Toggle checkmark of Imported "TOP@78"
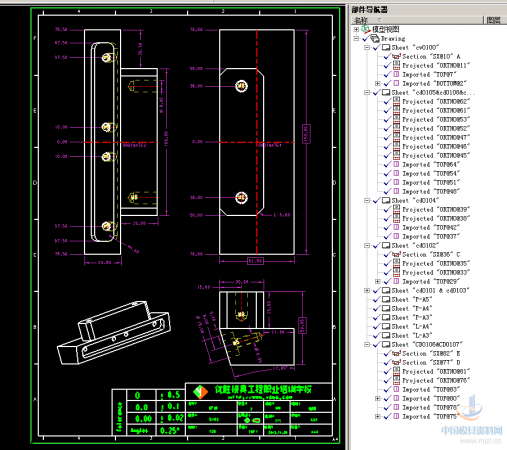 [x=387, y=407]
